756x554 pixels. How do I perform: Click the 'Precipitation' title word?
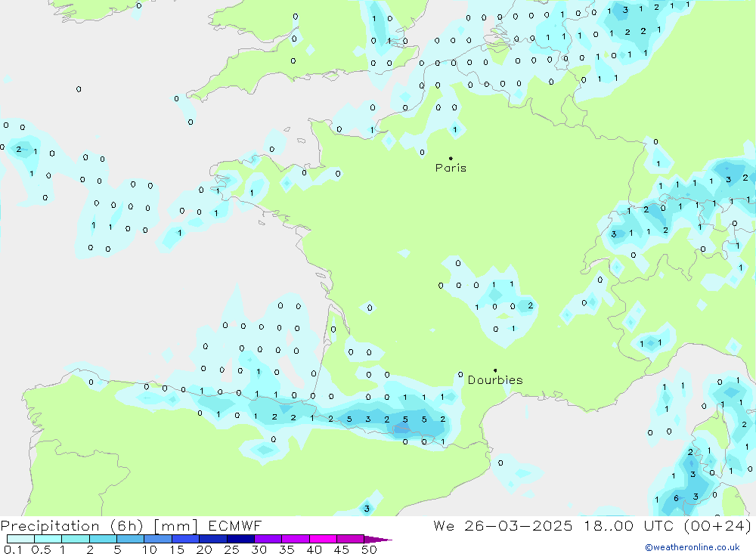[50, 526]
